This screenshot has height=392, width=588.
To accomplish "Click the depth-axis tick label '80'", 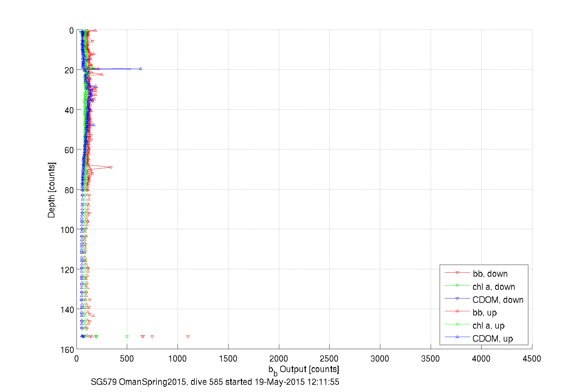I will [69, 190].
